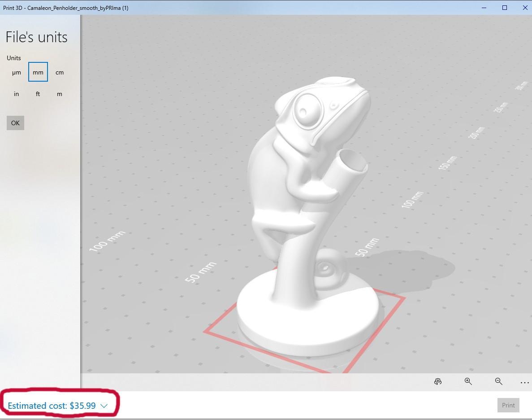The image size is (532, 420).
Task: Click the File's units heading
Action: 37,37
